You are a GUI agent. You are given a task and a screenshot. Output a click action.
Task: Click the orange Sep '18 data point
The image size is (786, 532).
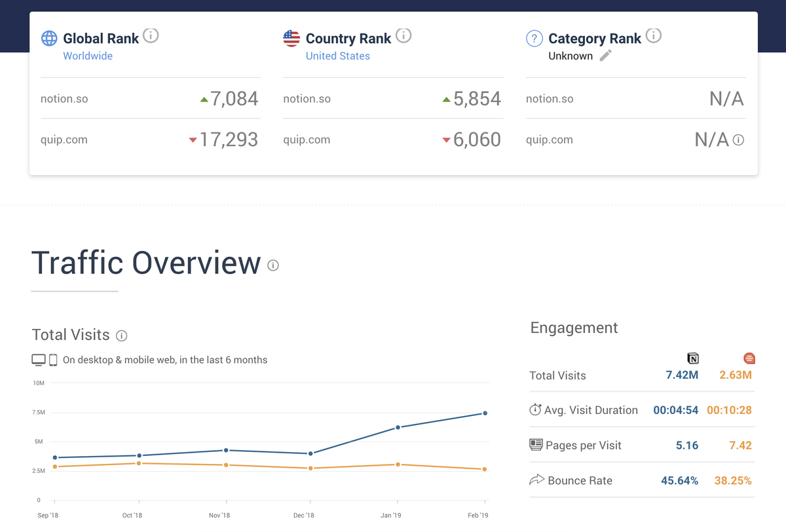coord(54,466)
